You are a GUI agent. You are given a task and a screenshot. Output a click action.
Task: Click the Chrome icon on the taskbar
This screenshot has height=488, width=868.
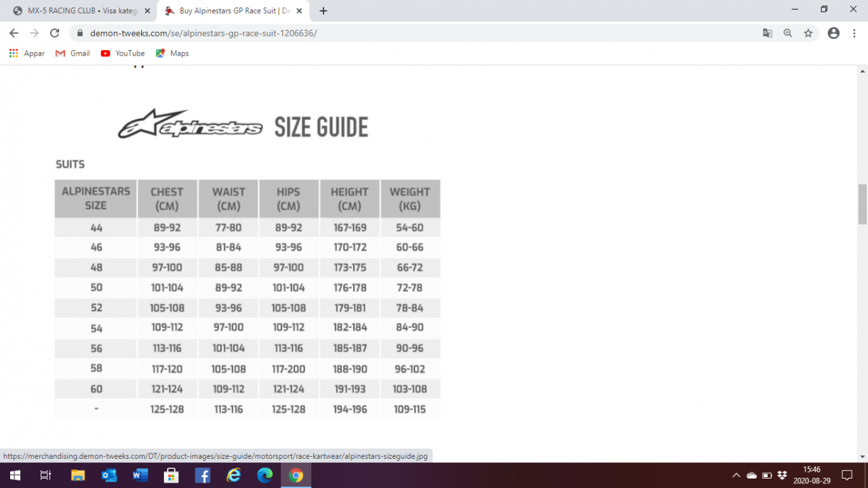(x=296, y=475)
